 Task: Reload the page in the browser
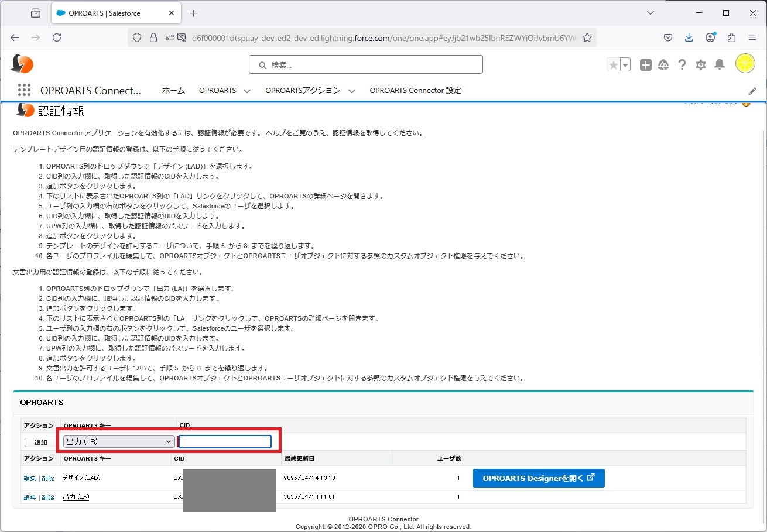tap(57, 37)
